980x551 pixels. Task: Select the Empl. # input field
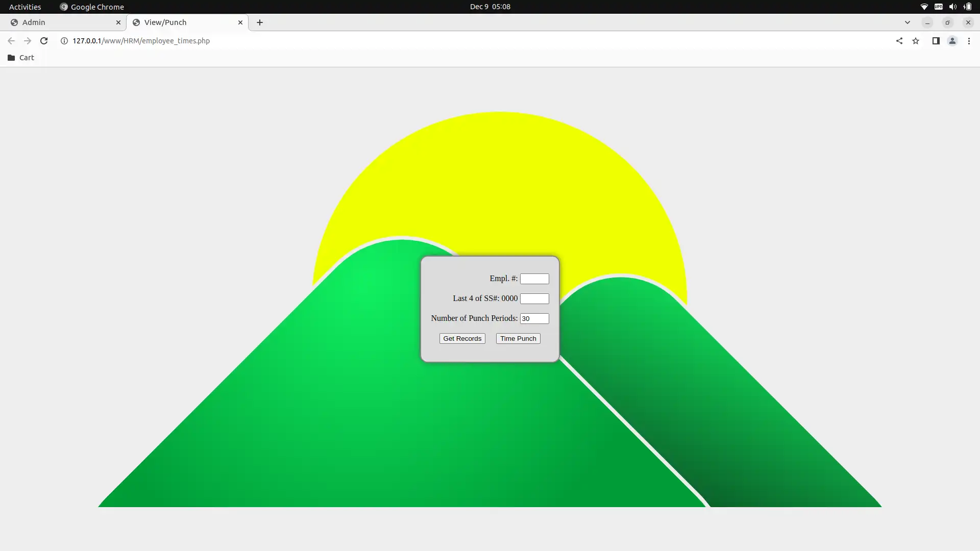tap(534, 279)
